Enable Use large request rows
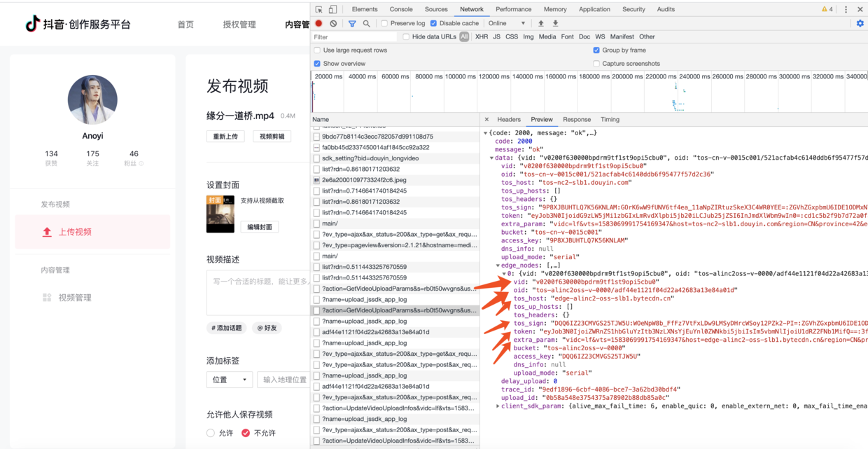The width and height of the screenshot is (868, 449). click(x=317, y=50)
